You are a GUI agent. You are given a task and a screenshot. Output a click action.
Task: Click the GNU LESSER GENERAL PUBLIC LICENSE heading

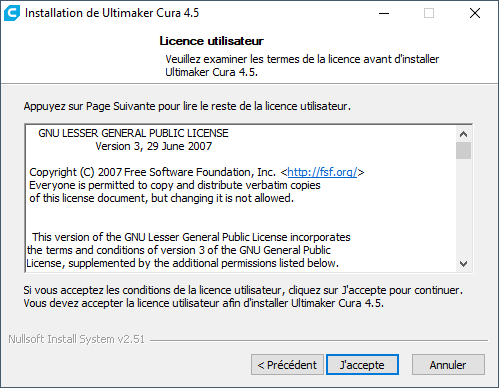[x=133, y=133]
